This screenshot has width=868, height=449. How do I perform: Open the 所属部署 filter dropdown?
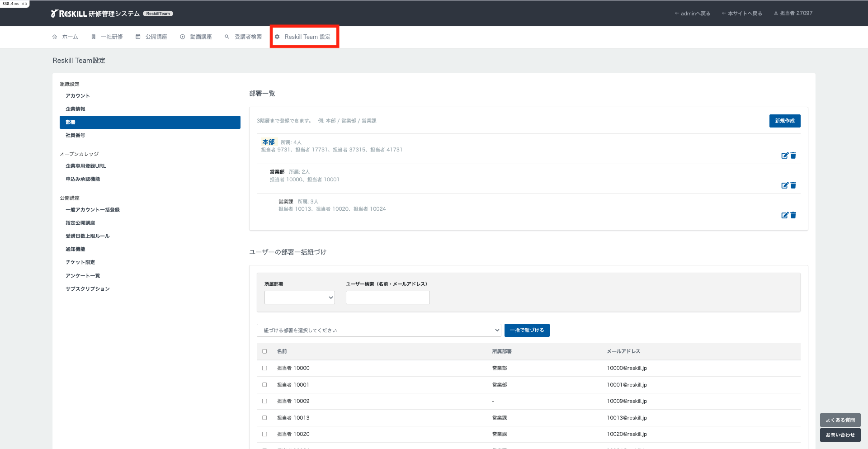pos(299,298)
